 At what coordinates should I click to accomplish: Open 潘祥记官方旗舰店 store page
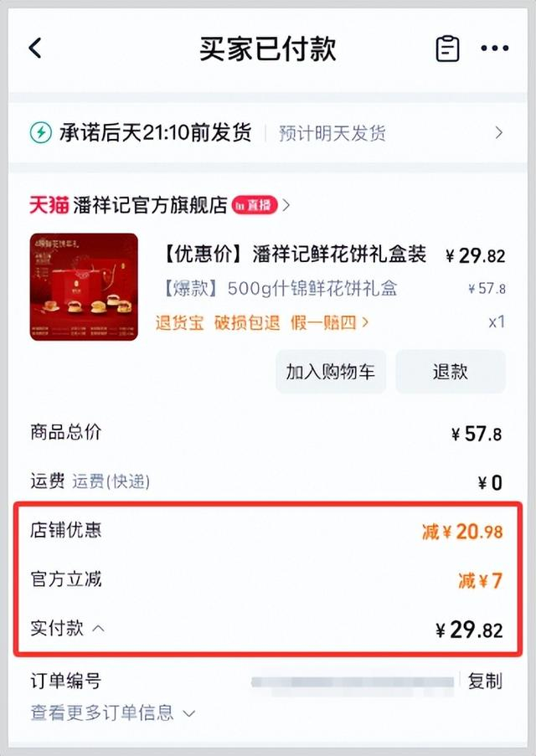[149, 205]
